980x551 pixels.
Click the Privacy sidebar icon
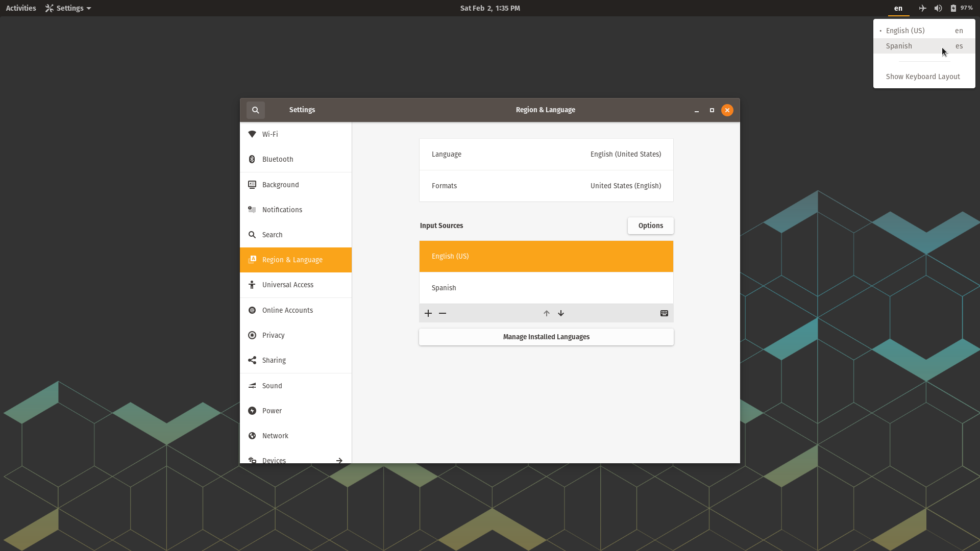click(x=252, y=335)
